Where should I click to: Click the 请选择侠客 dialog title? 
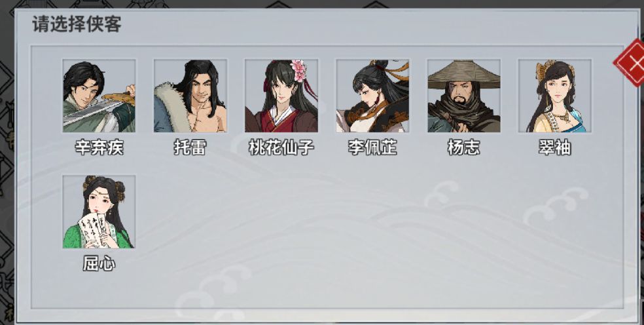[x=77, y=24]
